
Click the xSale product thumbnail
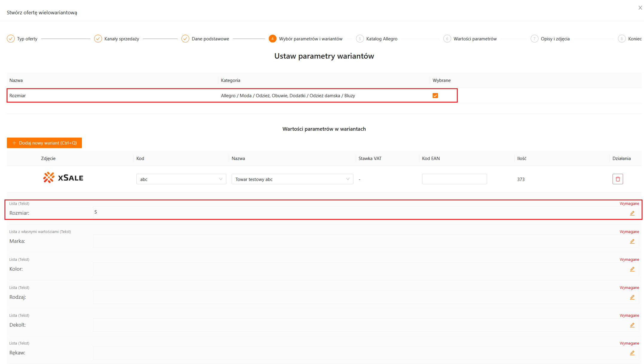coord(63,178)
